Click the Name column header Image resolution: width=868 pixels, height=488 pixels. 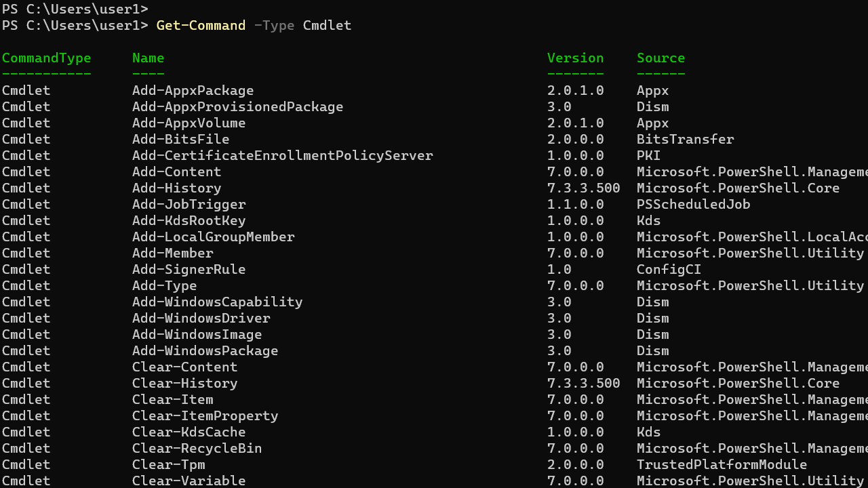147,58
